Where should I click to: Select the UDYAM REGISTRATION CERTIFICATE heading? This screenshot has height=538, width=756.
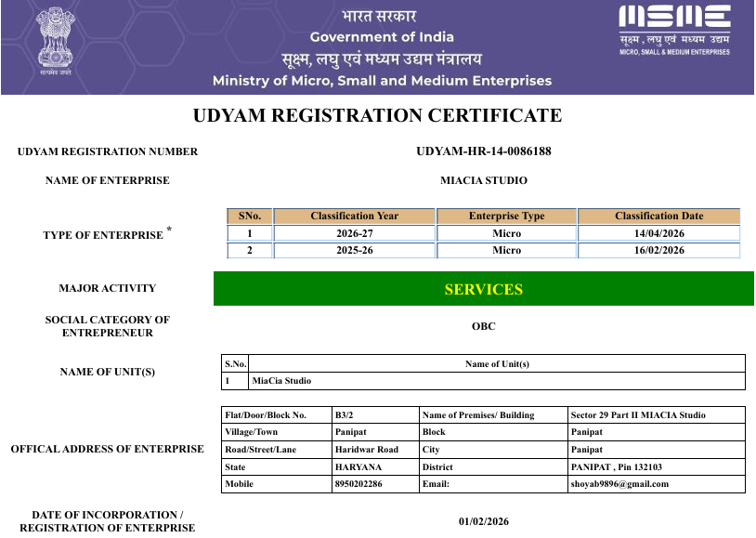coord(377,116)
